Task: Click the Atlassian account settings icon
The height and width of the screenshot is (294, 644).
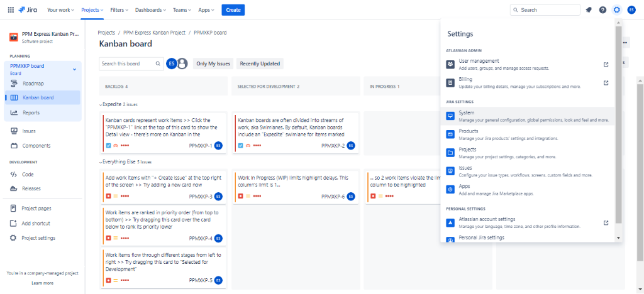Action: click(450, 222)
